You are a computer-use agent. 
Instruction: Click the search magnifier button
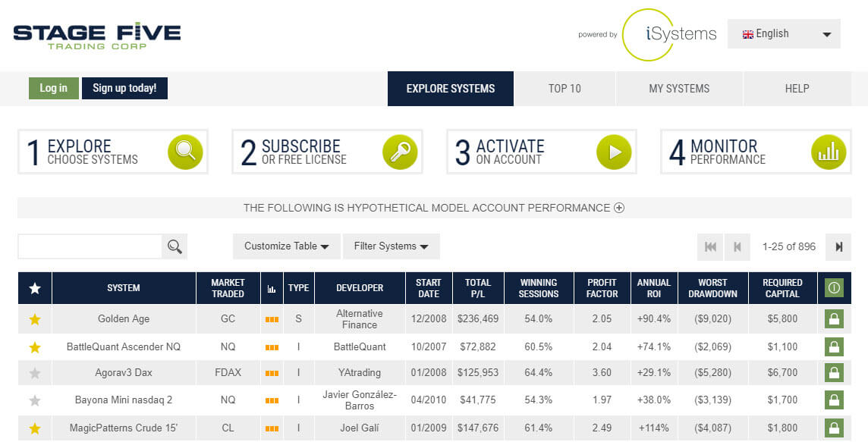point(175,246)
